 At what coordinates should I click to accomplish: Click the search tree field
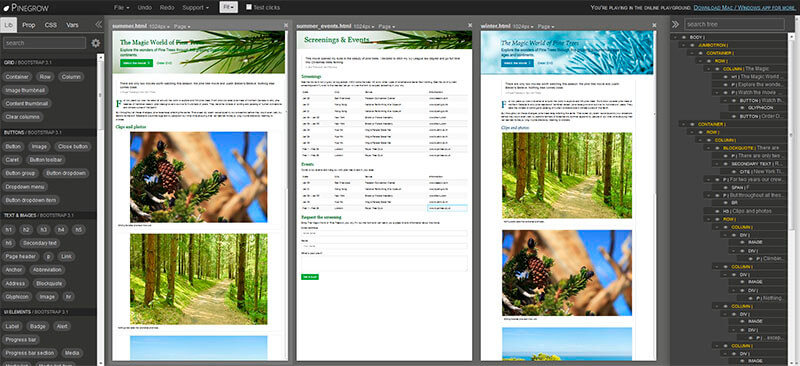click(x=734, y=24)
